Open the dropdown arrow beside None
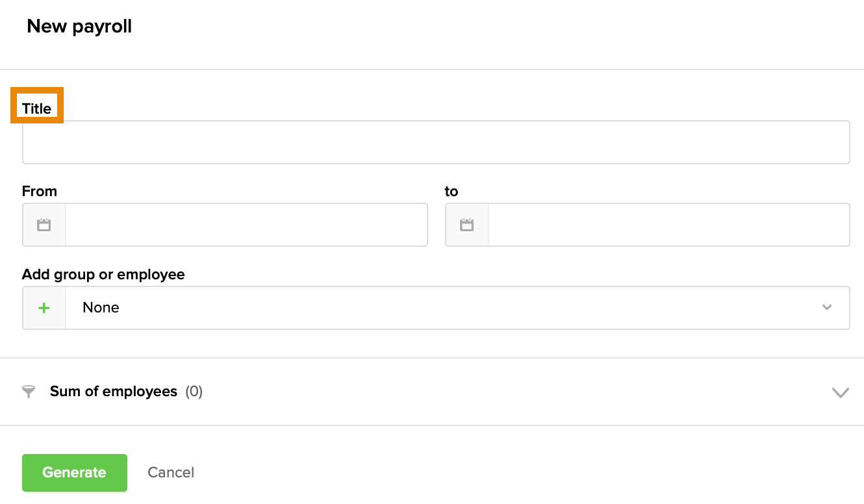 click(827, 308)
